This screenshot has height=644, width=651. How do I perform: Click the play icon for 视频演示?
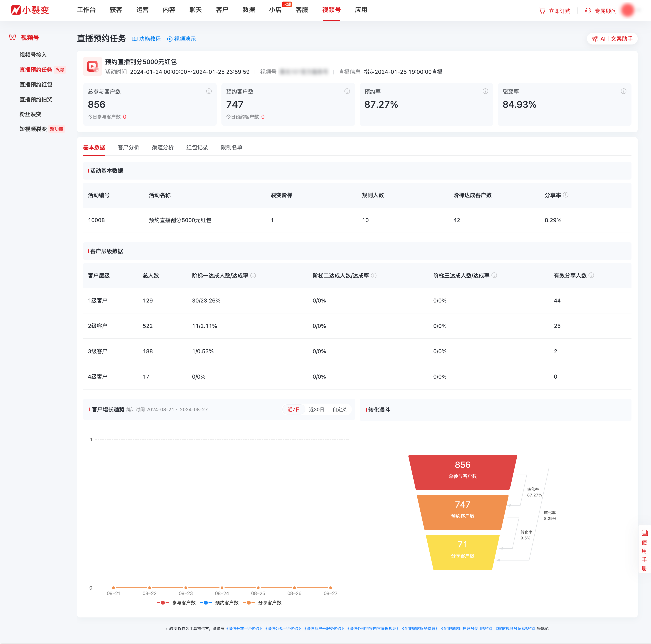point(170,39)
